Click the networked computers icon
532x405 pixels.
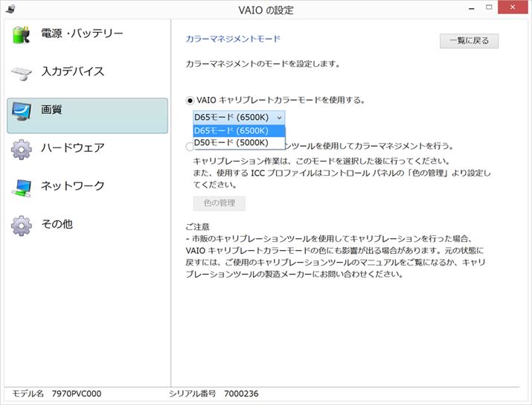coord(22,187)
